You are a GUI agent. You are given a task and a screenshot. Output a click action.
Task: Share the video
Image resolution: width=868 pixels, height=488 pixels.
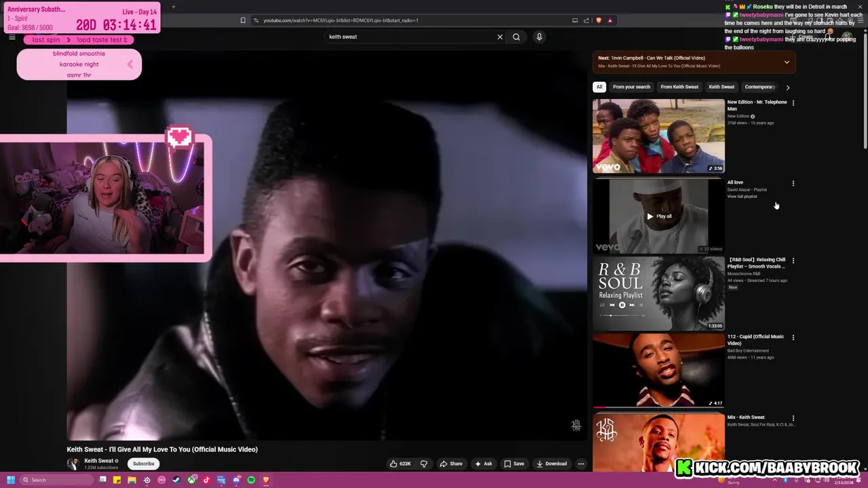pyautogui.click(x=451, y=464)
